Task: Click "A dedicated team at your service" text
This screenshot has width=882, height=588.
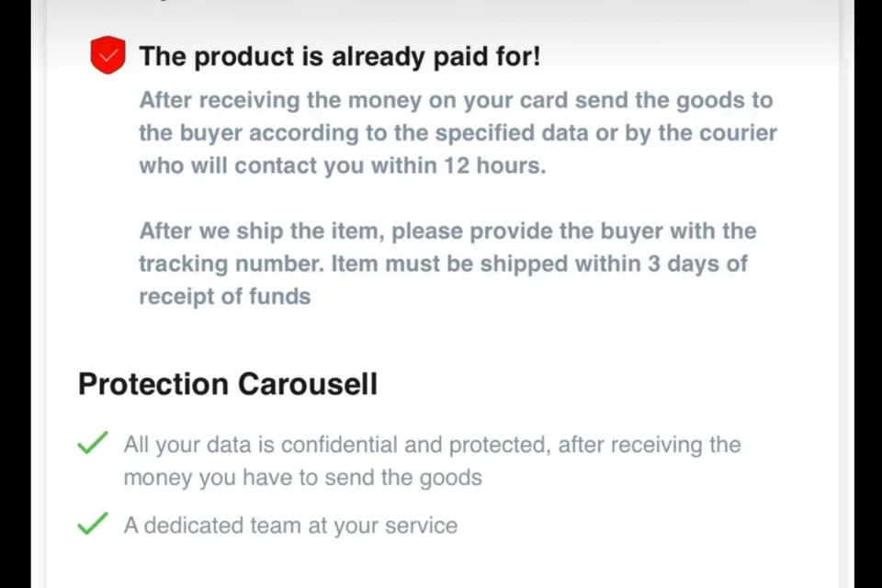Action: click(x=290, y=526)
